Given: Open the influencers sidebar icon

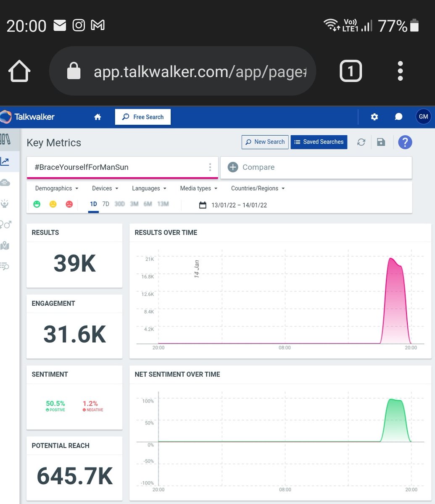Looking at the screenshot, I should [5, 204].
